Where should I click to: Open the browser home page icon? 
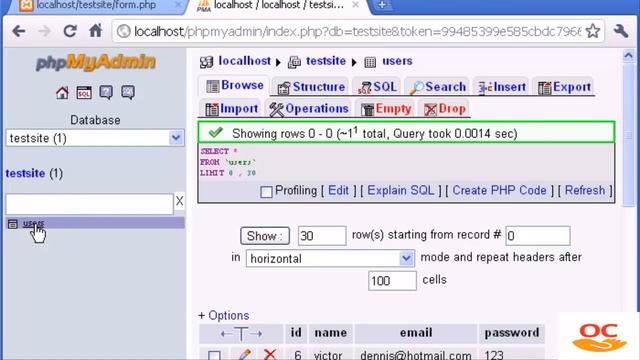pyautogui.click(x=96, y=31)
